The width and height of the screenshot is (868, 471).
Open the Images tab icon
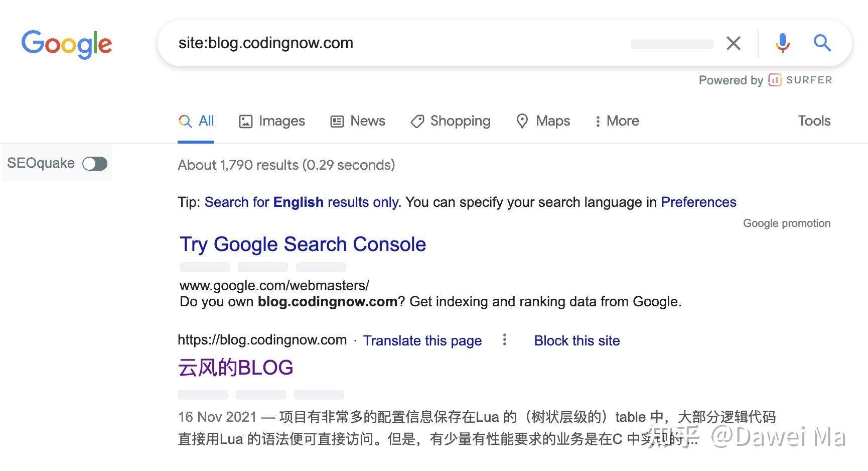point(245,122)
